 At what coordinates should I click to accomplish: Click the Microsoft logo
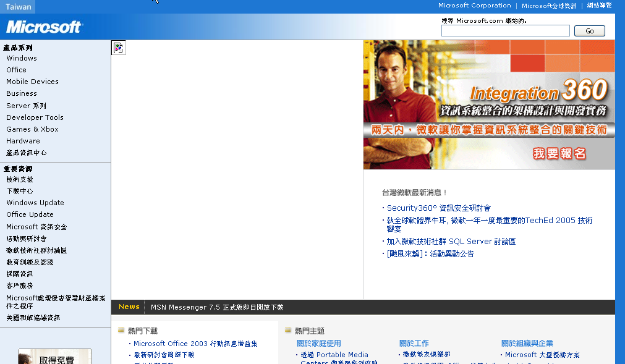click(43, 27)
